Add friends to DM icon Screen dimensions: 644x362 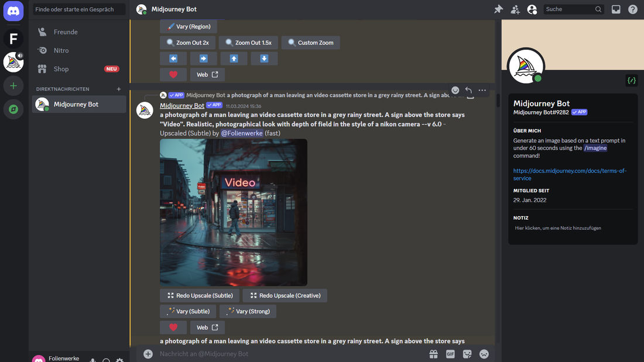point(515,9)
